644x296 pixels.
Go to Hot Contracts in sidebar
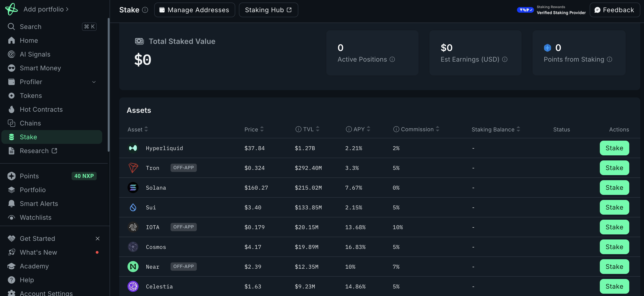pos(41,109)
